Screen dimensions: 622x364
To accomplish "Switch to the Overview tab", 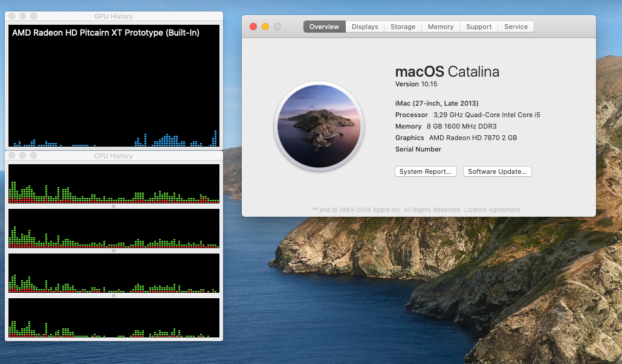I will [324, 27].
